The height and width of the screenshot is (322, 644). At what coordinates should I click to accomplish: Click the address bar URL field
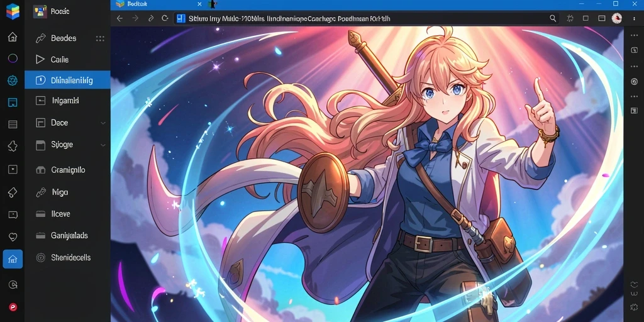[x=362, y=18]
